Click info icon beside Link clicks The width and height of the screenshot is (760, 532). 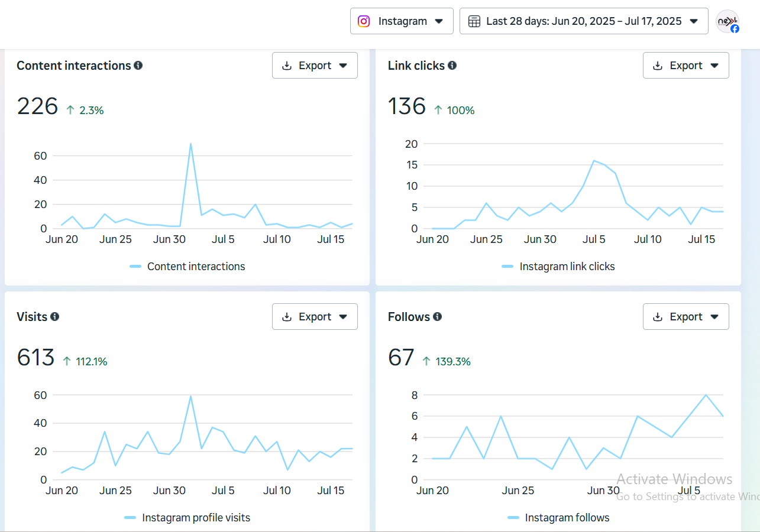coord(452,66)
